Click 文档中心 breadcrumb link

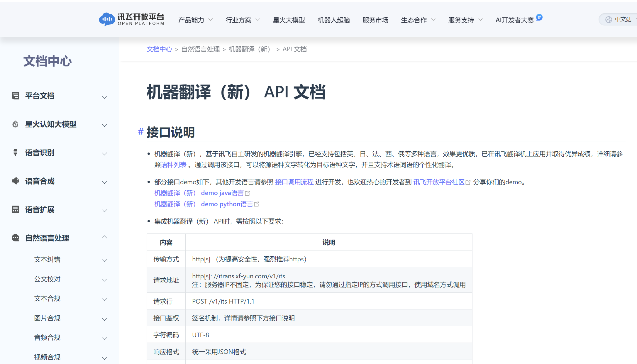point(159,49)
